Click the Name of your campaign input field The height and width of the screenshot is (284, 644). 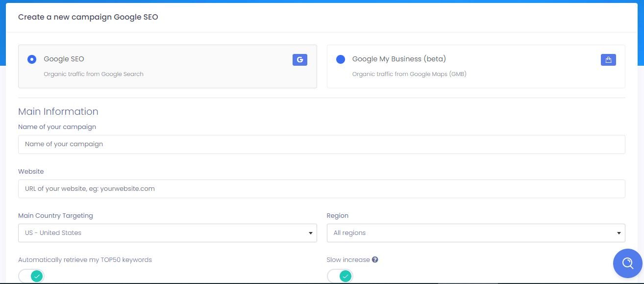tap(322, 144)
